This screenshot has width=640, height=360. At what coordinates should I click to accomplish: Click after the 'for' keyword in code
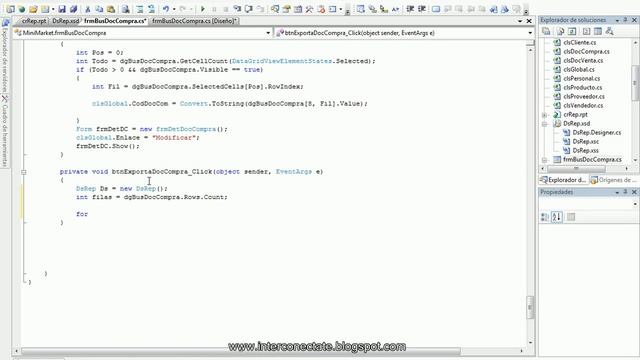[x=89, y=214]
